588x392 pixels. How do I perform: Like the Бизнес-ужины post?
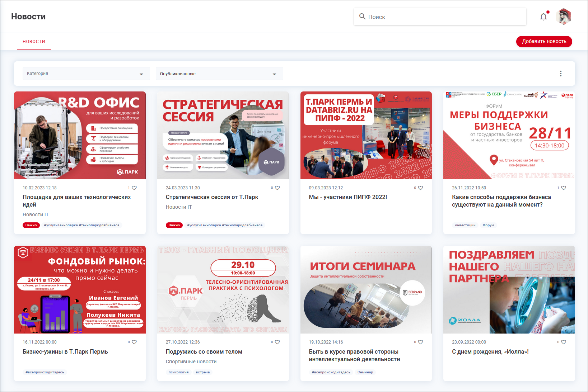coord(134,342)
